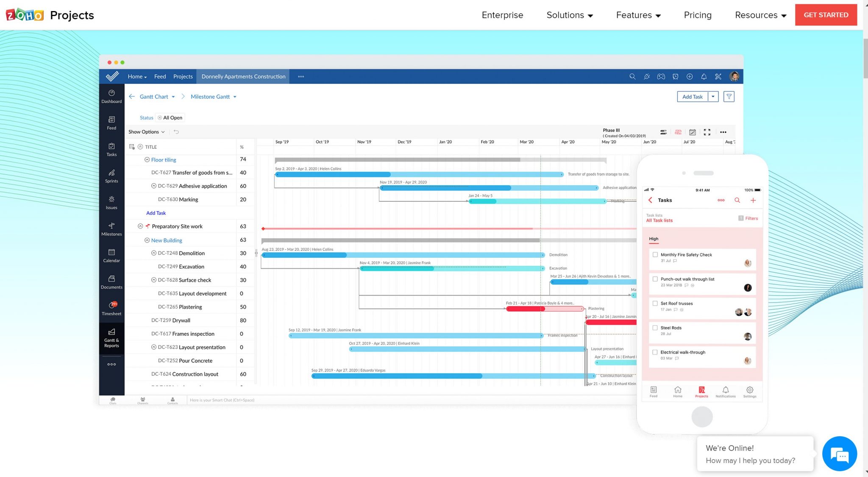Check the Steel Rods task
The height and width of the screenshot is (477, 868).
point(655,328)
